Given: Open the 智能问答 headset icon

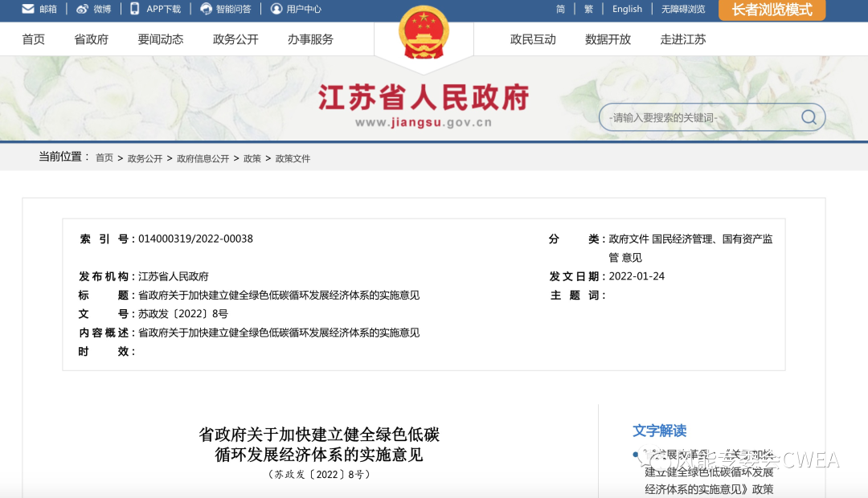Looking at the screenshot, I should coord(207,9).
